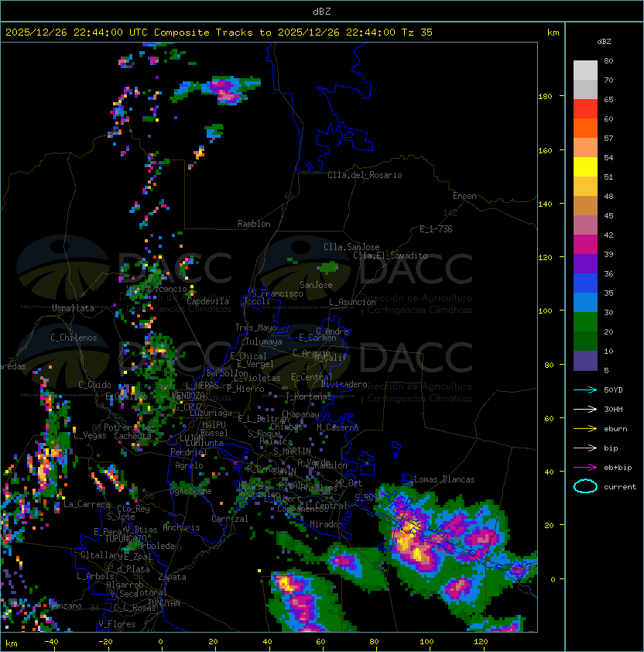The height and width of the screenshot is (652, 644).
Task: Pick the mauve pink 45 dBZ swatch
Action: [585, 225]
